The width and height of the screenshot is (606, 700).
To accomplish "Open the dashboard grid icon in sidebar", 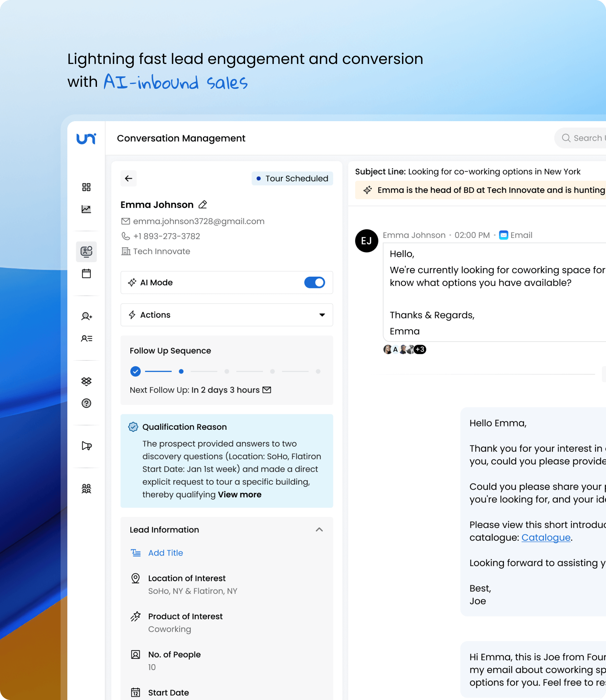I will coord(86,187).
